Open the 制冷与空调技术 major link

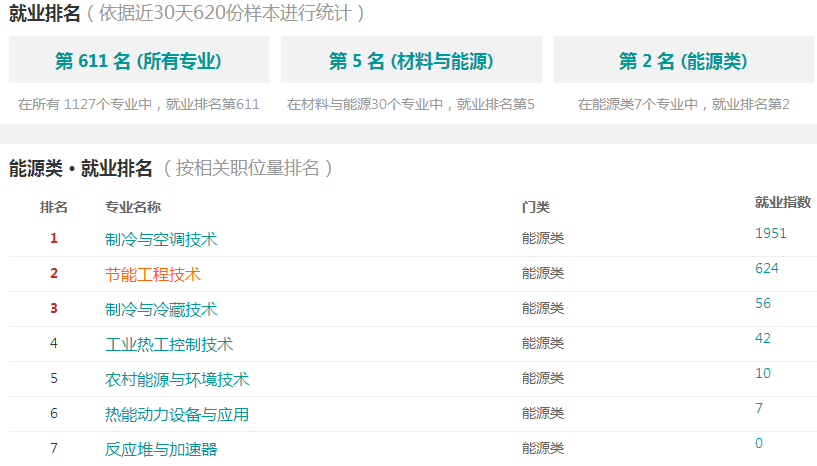(161, 239)
